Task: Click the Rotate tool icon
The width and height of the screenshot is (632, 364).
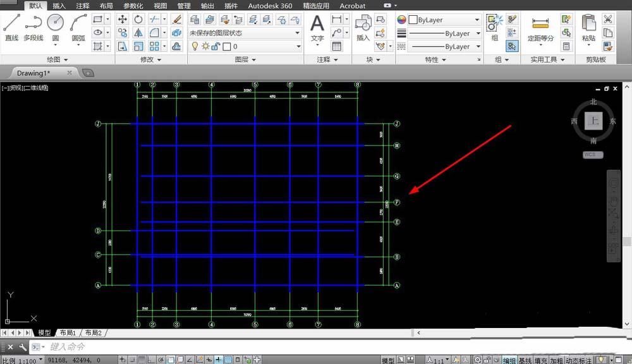Action: point(138,20)
